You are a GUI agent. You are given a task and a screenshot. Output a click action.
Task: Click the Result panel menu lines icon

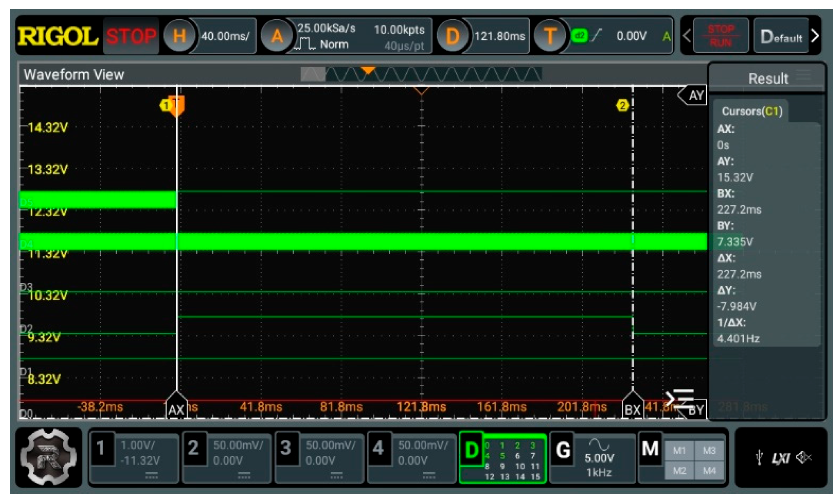point(804,75)
